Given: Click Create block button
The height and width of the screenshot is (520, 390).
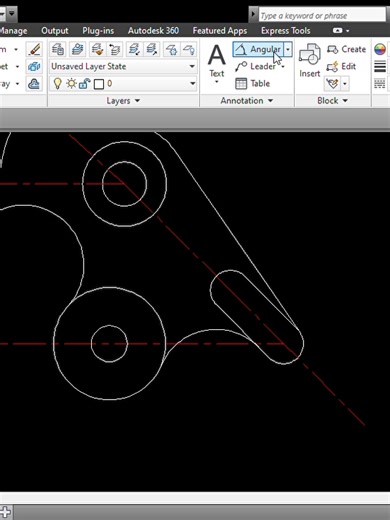Looking at the screenshot, I should click(346, 49).
